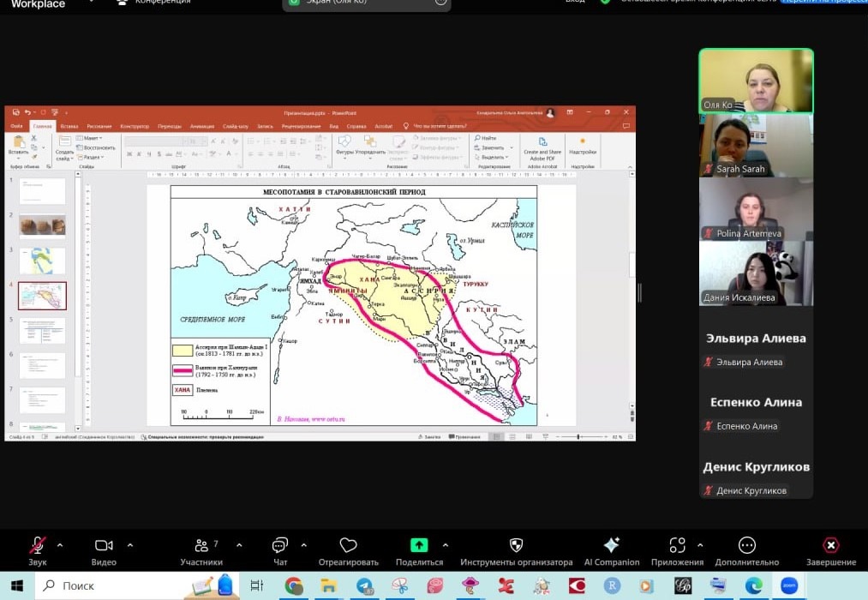The width and height of the screenshot is (868, 600).
Task: Open the Макет layout dropdown
Action: pyautogui.click(x=90, y=138)
